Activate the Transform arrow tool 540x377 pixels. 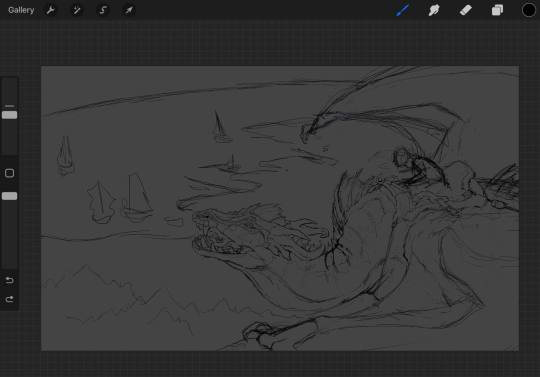[129, 10]
